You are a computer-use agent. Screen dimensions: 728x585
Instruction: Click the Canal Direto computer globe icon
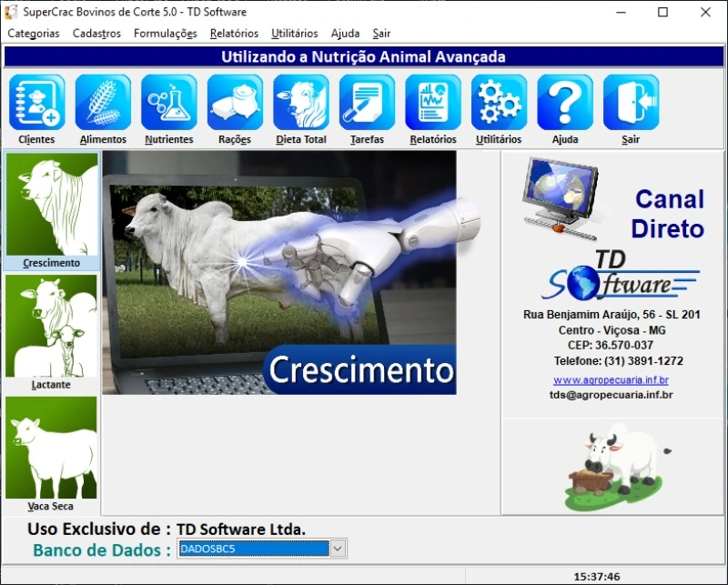pos(561,198)
